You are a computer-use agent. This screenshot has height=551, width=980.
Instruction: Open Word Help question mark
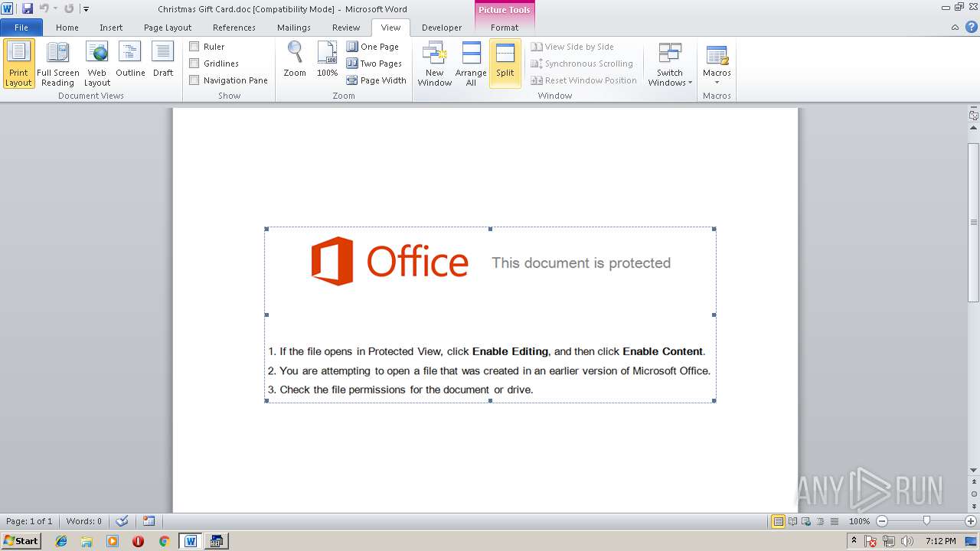tap(972, 28)
